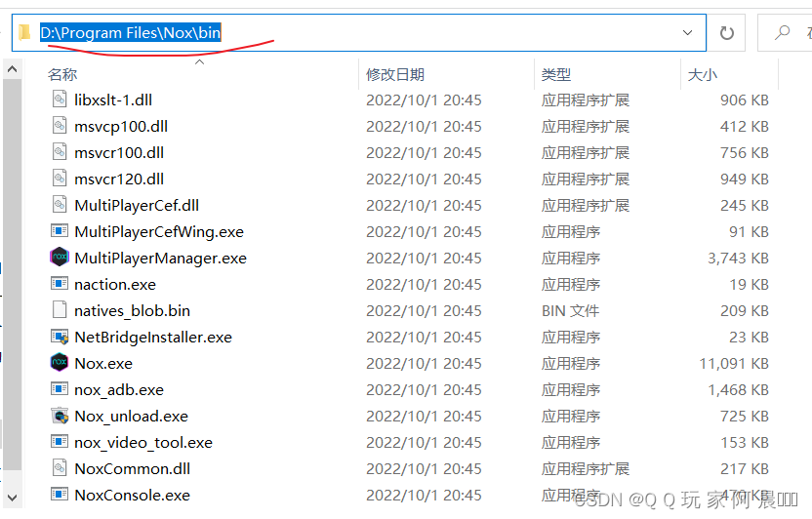This screenshot has width=812, height=519.
Task: Select the naction.exe file name
Action: [x=115, y=285]
